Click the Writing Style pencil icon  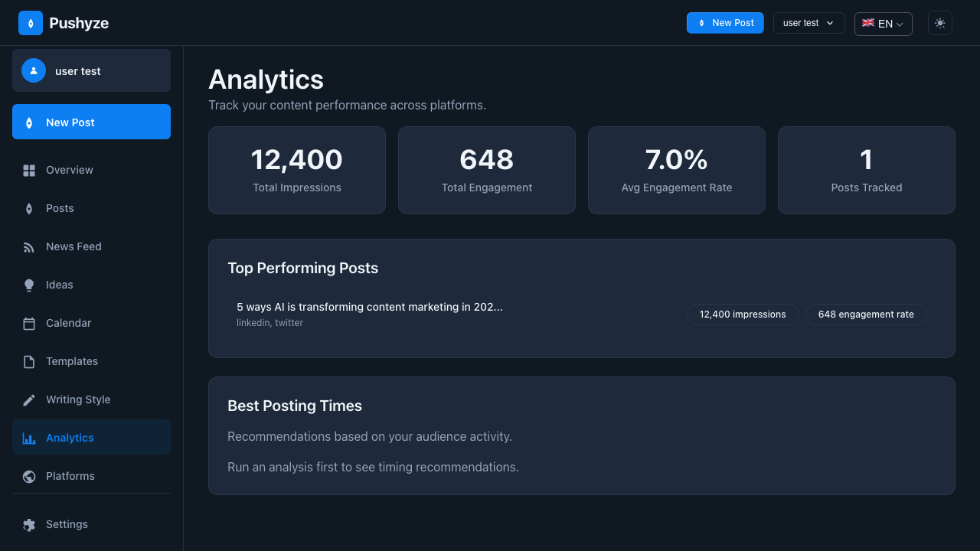coord(29,399)
